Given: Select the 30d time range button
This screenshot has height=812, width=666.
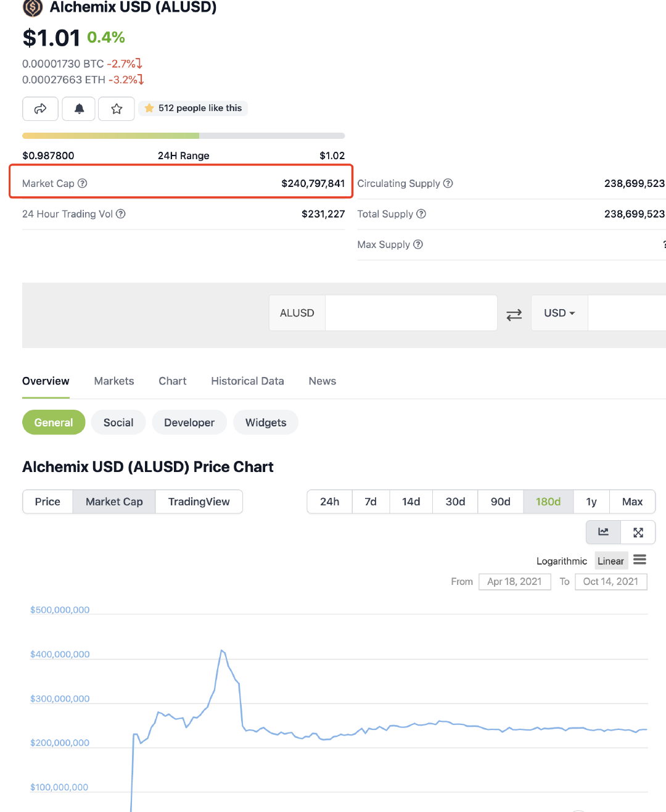Looking at the screenshot, I should point(455,502).
